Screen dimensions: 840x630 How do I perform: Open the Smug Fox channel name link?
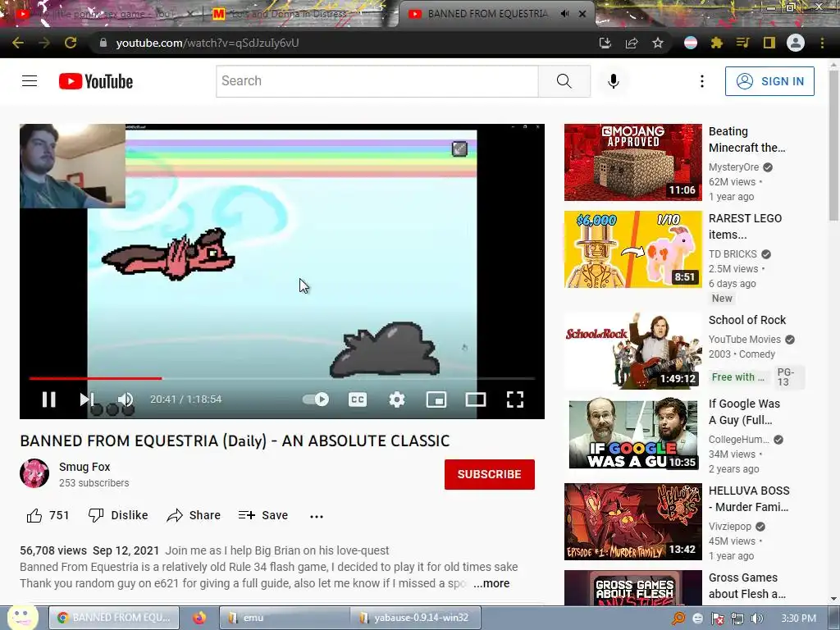(x=84, y=467)
